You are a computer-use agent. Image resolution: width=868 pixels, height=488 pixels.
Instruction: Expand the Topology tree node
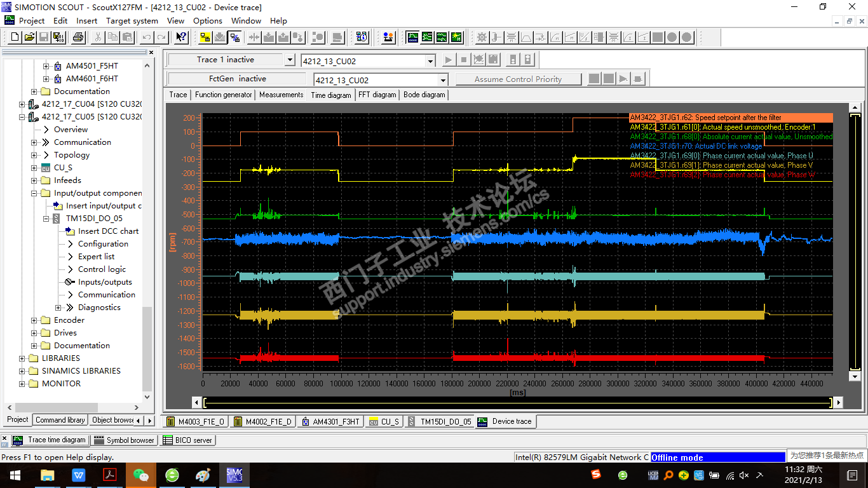click(x=34, y=155)
